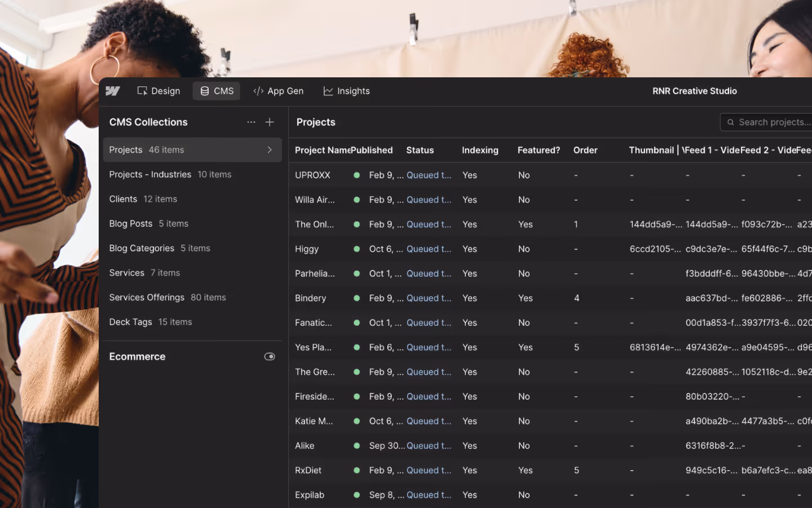Select thumbnail ID 6ccd2105 in Higgy row
812x508 pixels.
pyautogui.click(x=655, y=249)
